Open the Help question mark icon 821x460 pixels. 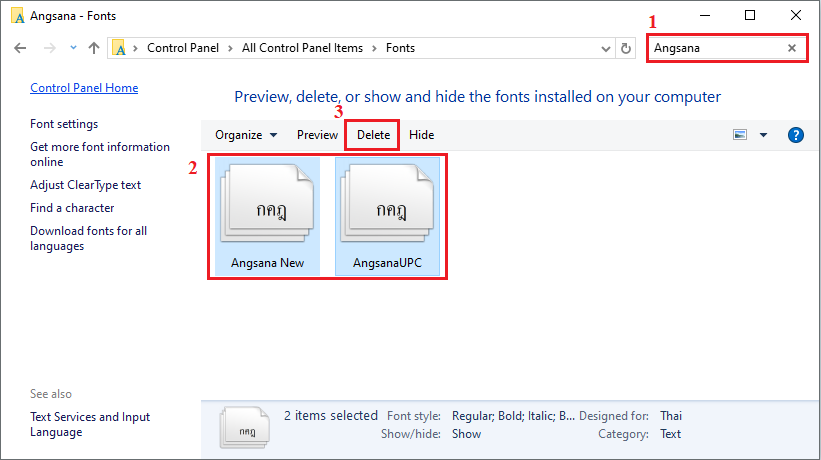coord(796,135)
